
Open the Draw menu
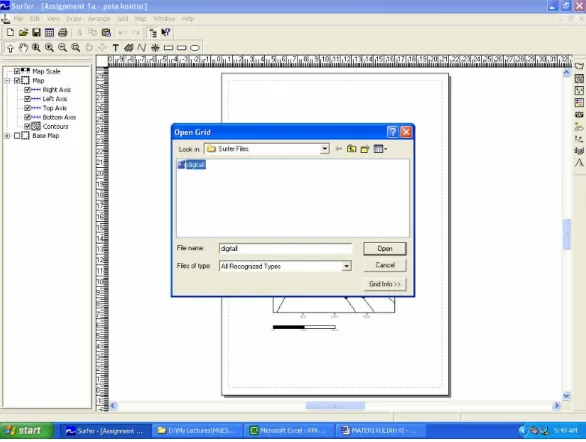(74, 19)
